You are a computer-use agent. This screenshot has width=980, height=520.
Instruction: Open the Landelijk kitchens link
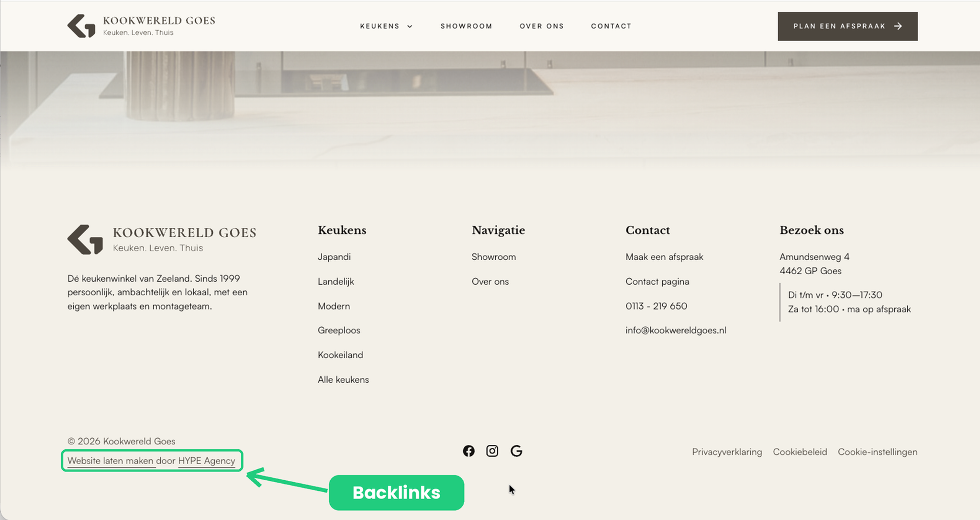[x=336, y=282]
